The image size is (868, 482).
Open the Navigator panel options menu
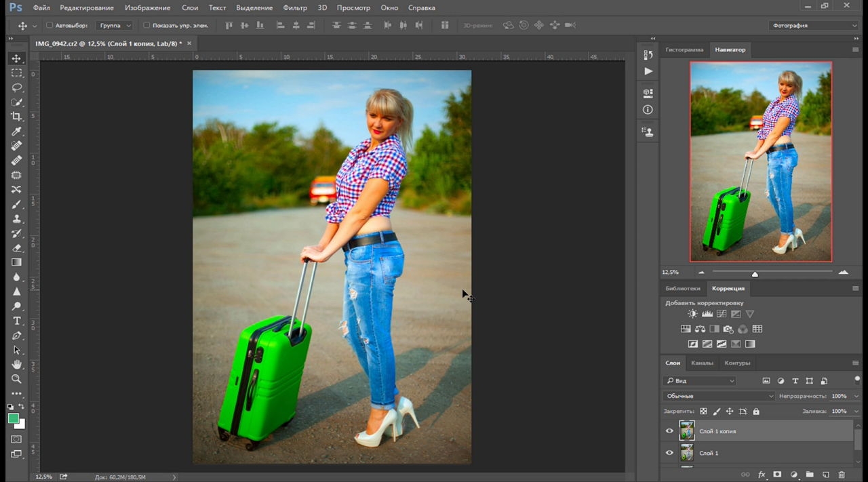856,50
